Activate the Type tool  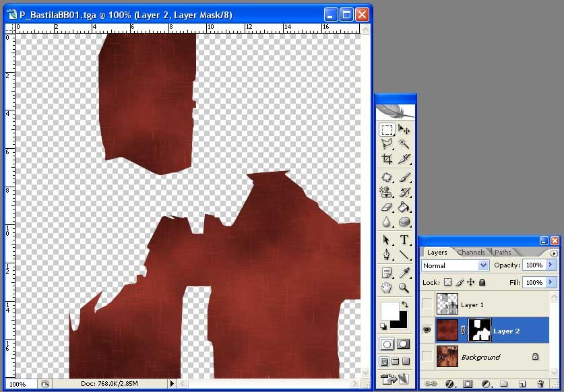tap(404, 240)
